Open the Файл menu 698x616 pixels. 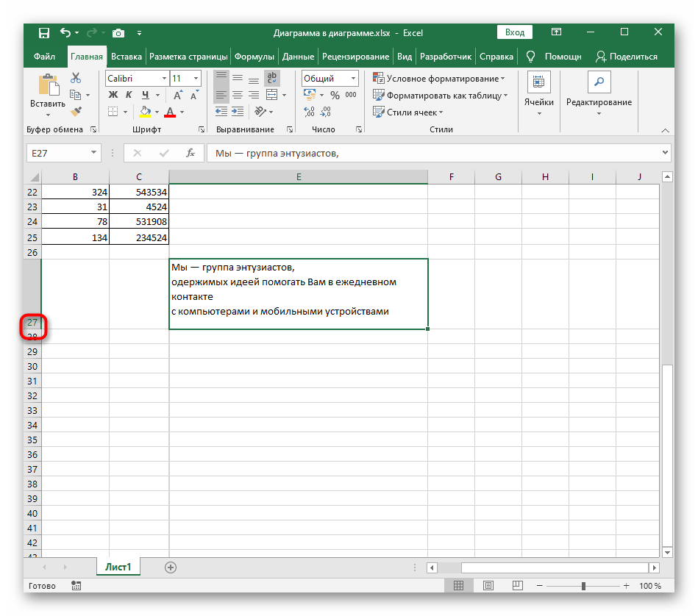44,57
